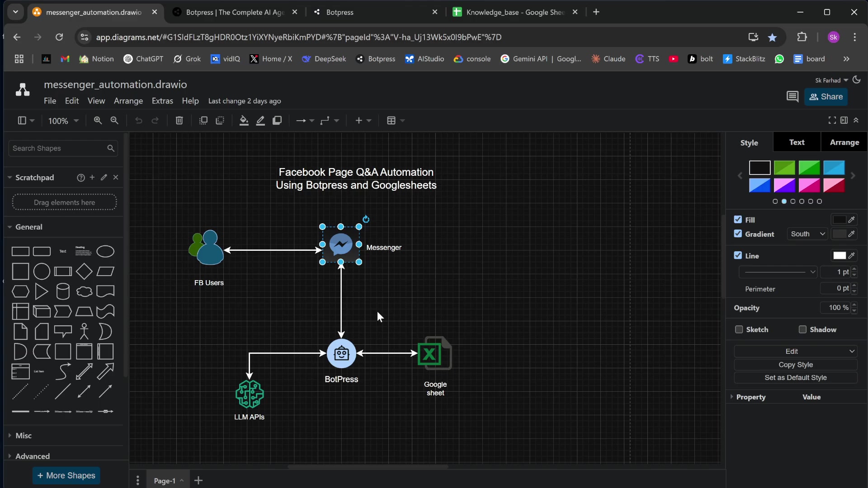This screenshot has height=488, width=868.
Task: Click the Fill Color bucket icon
Action: pos(244,120)
